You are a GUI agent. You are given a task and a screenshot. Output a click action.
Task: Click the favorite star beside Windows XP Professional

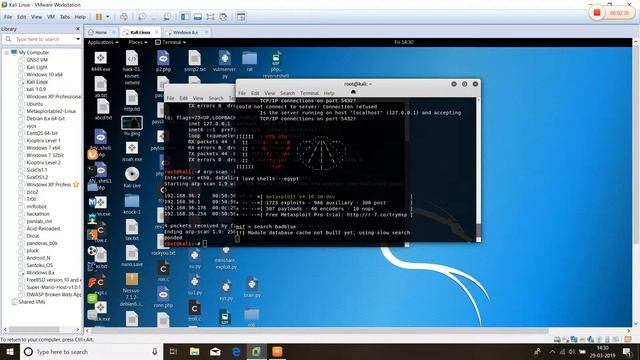click(x=76, y=185)
